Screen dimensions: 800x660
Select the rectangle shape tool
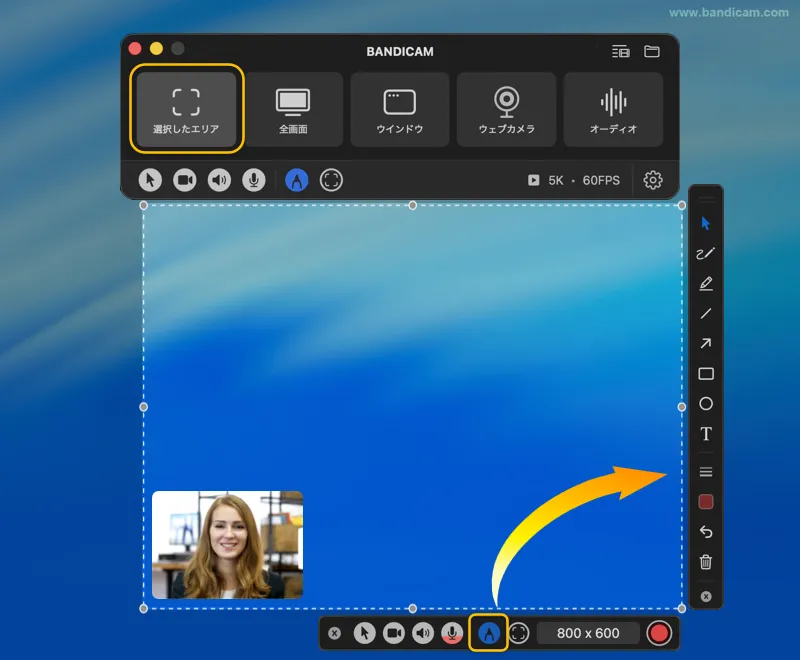[x=706, y=374]
